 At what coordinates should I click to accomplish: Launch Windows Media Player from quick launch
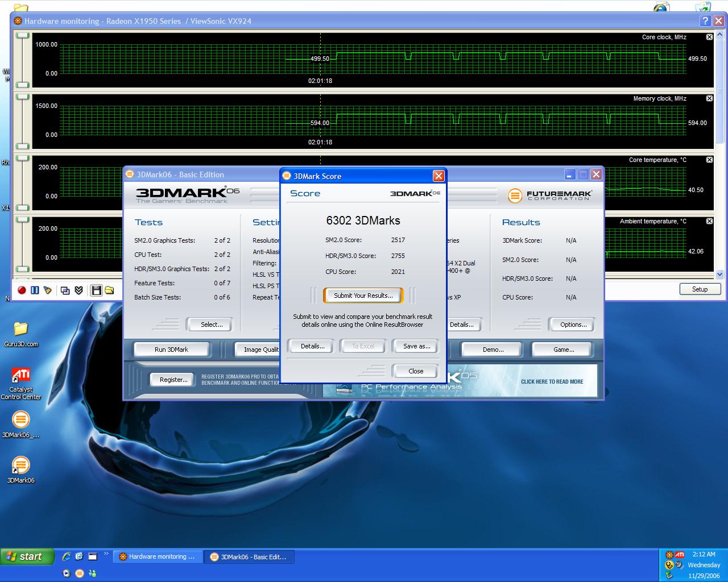coord(67,573)
